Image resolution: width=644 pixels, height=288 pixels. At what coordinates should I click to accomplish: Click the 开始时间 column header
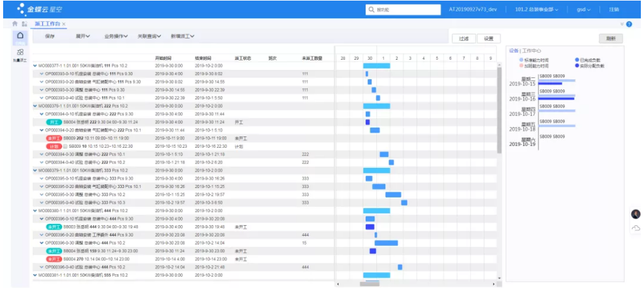click(x=163, y=58)
